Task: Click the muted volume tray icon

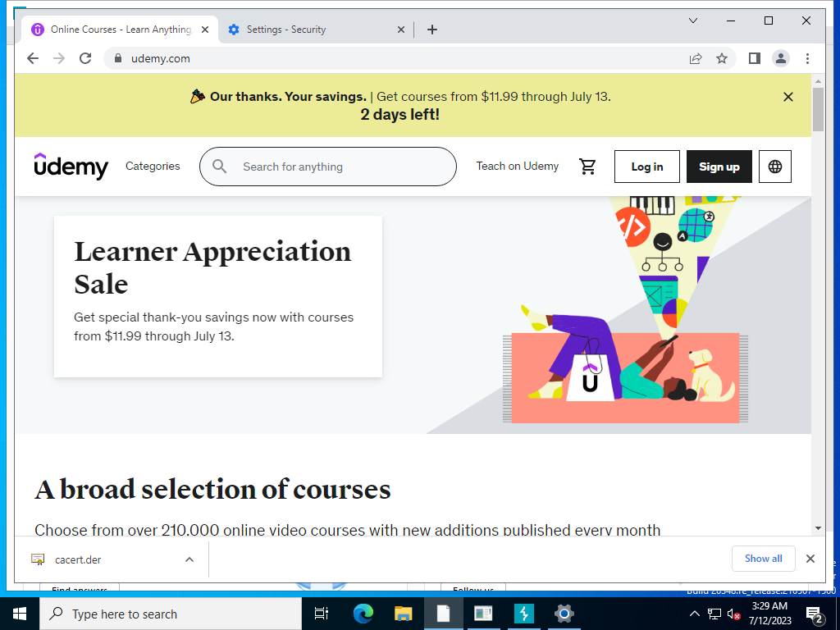Action: 733,614
